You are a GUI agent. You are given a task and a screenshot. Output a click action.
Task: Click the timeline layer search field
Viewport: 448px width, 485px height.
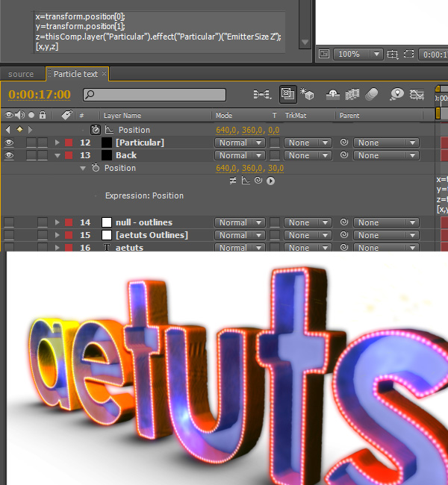pyautogui.click(x=154, y=95)
